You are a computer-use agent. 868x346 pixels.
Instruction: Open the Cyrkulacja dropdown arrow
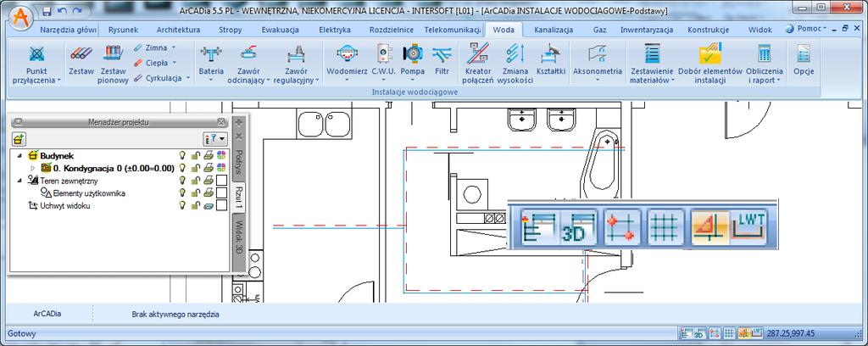[187, 78]
